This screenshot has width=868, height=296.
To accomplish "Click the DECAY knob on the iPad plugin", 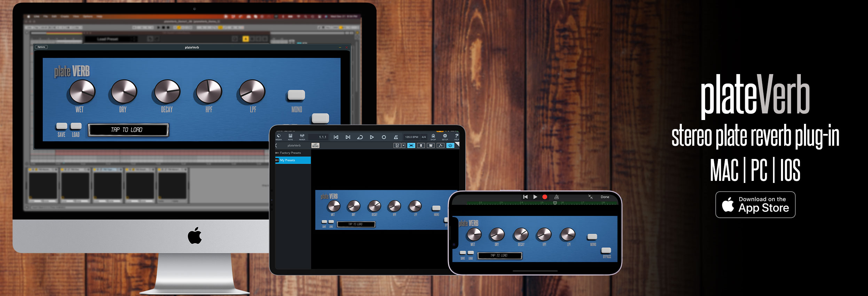I will 374,206.
